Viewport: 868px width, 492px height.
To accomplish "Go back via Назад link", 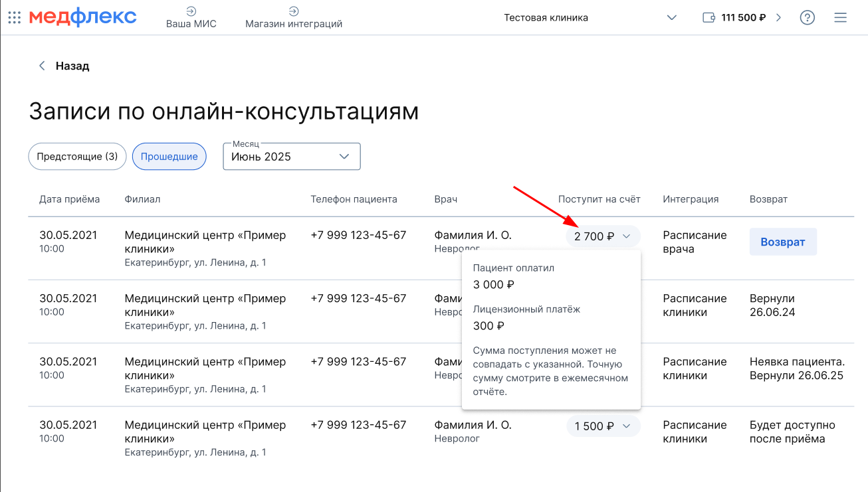I will pyautogui.click(x=72, y=66).
